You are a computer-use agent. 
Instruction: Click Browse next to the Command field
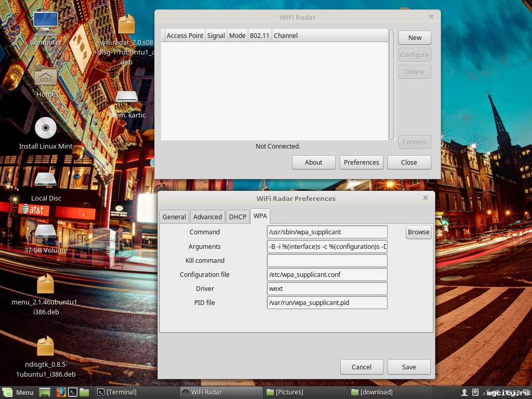click(418, 232)
